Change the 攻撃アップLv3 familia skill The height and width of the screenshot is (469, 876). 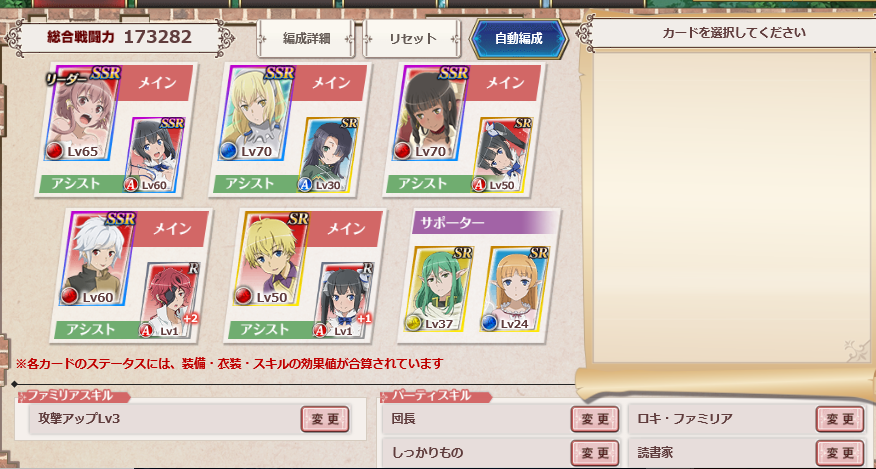click(x=325, y=419)
